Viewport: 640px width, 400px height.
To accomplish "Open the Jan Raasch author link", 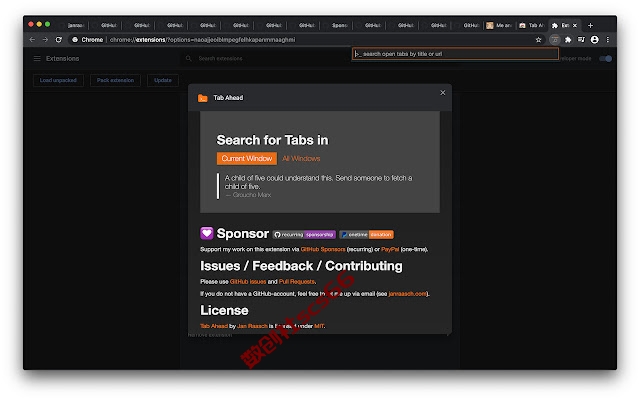I will [x=252, y=326].
